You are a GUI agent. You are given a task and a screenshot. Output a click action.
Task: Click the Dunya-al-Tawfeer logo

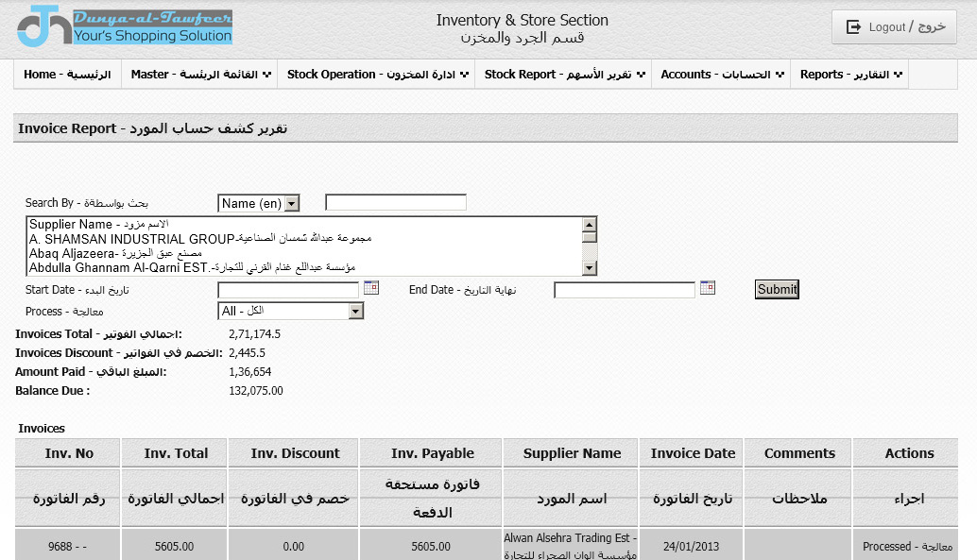pyautogui.click(x=125, y=26)
